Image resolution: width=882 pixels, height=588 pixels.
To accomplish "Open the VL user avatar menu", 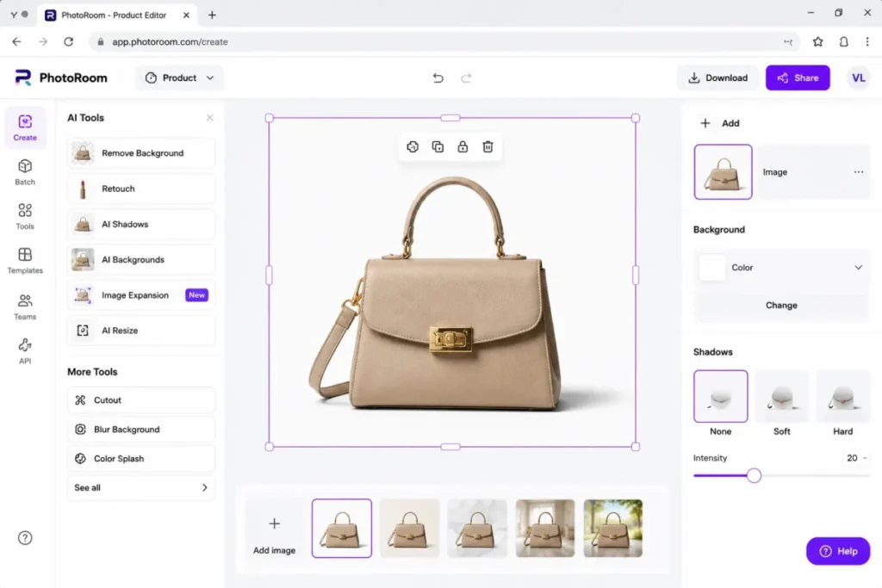I will coord(859,77).
